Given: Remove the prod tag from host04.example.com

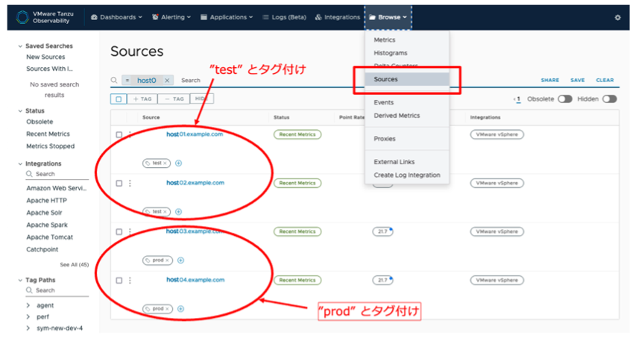Looking at the screenshot, I should coord(167,309).
